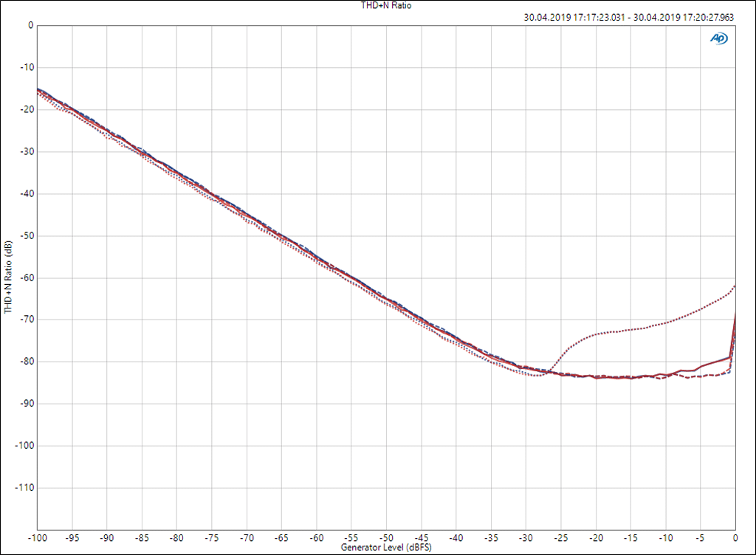The height and width of the screenshot is (555, 756).
Task: Click the -5 tick on the horizontal axis
Action: [x=701, y=538]
